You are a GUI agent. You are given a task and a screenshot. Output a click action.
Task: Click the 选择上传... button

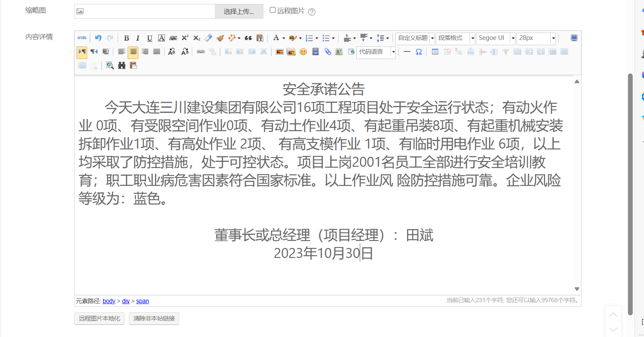pyautogui.click(x=239, y=11)
